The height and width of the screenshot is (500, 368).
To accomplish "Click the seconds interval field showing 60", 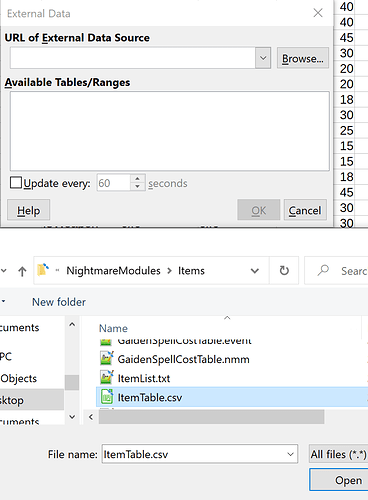I will pos(113,183).
